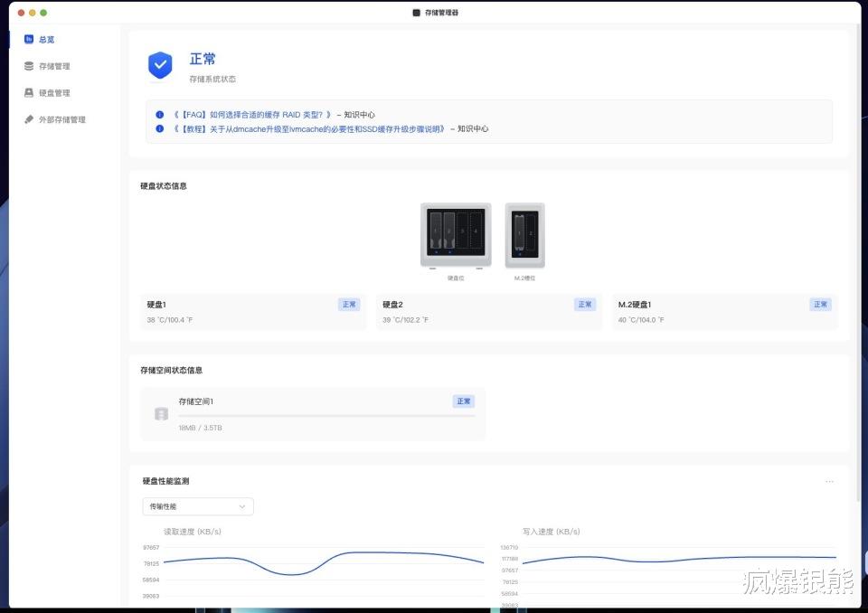Image resolution: width=868 pixels, height=613 pixels.
Task: Click the 存储空间1 usage progress bar
Action: 326,415
